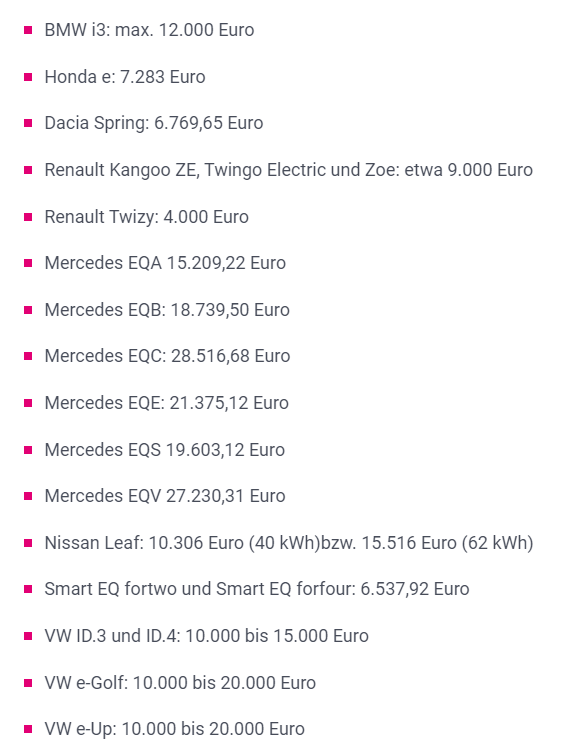Click the Smart EQ fortwo and forfour entry

[257, 589]
